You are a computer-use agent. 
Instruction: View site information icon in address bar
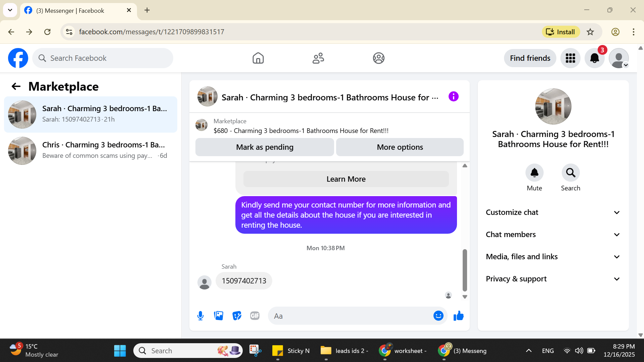tap(69, 32)
